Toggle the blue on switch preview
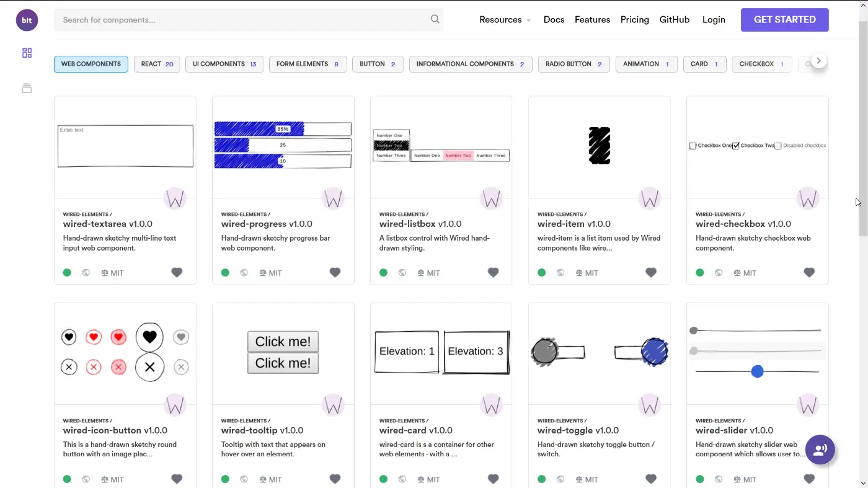 coord(642,352)
